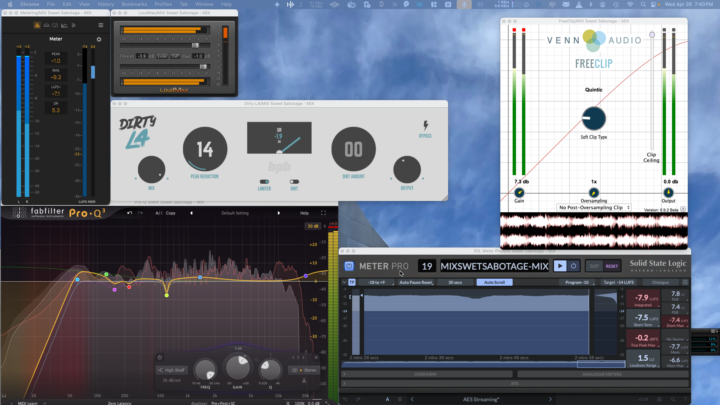Open the High Shelf filter shape dropdown
Image resolution: width=720 pixels, height=405 pixels.
coord(172,370)
